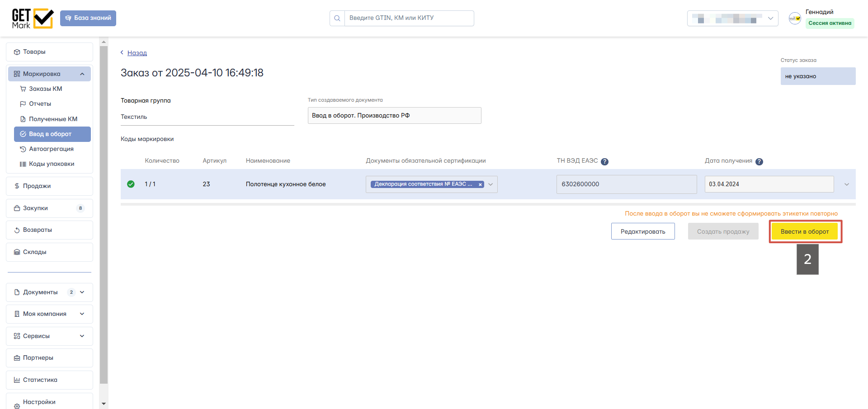Click the user avatar icon

point(795,19)
